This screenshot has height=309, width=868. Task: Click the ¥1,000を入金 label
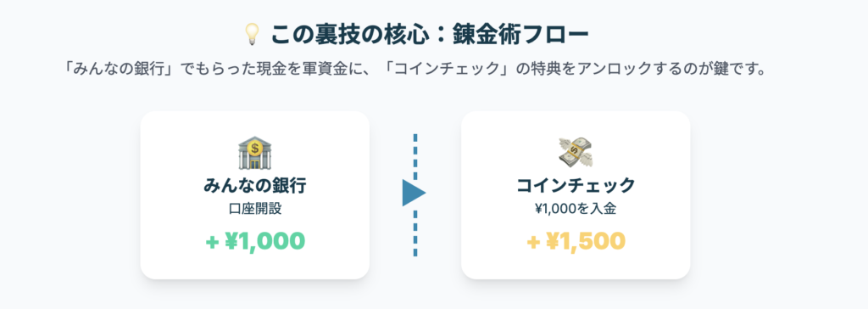point(576,209)
